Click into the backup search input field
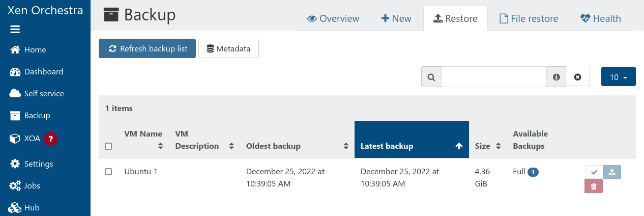Image resolution: width=644 pixels, height=216 pixels. click(x=493, y=77)
